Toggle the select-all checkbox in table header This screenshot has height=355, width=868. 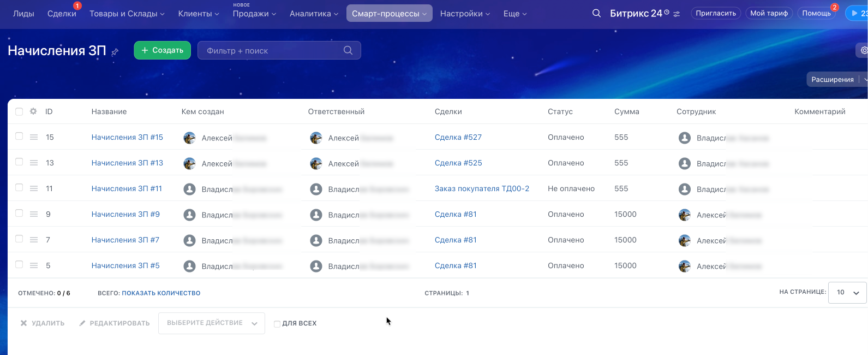coord(19,111)
